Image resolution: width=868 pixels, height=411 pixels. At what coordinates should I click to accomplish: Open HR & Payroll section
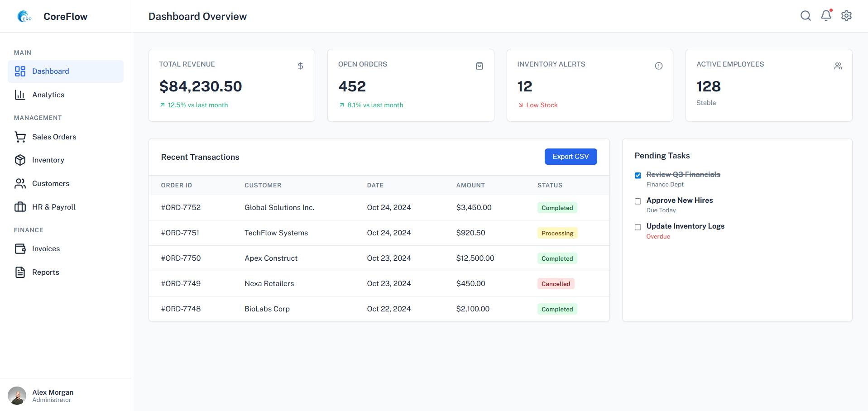point(53,207)
